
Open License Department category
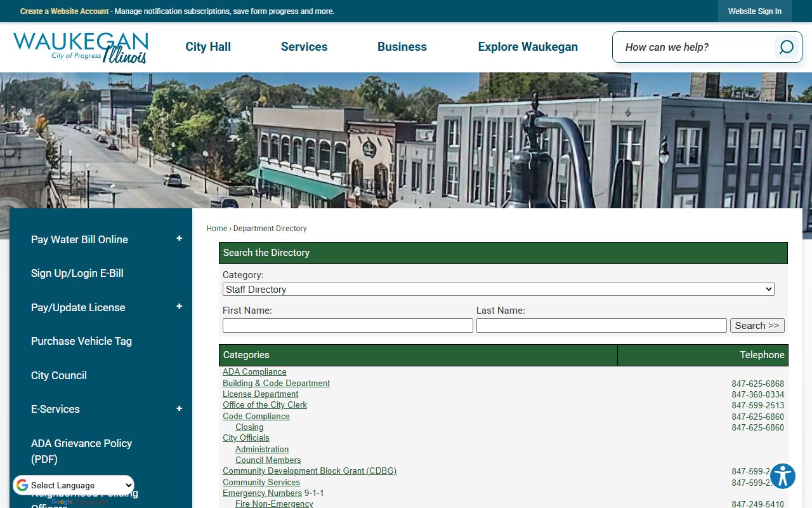point(260,394)
